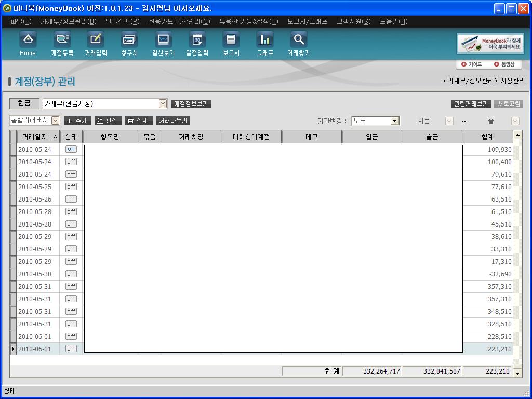The image size is (532, 399).
Task: Click the 청구서 card bill icon
Action: tap(129, 39)
